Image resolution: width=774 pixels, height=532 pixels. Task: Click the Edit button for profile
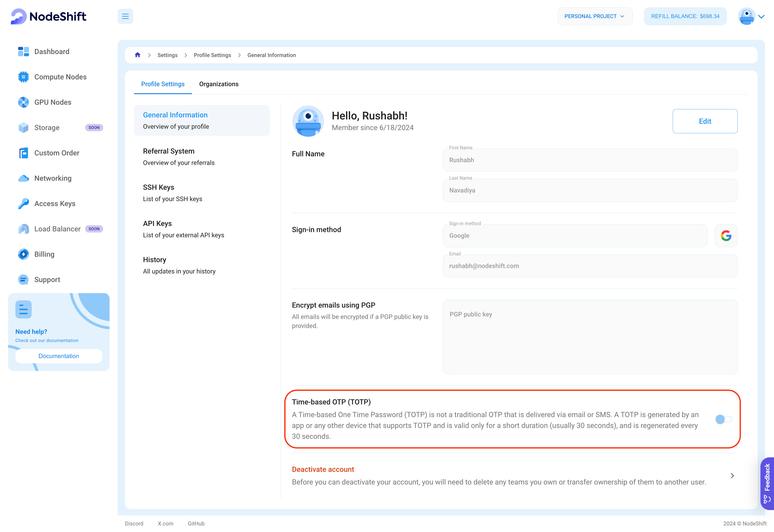point(704,121)
